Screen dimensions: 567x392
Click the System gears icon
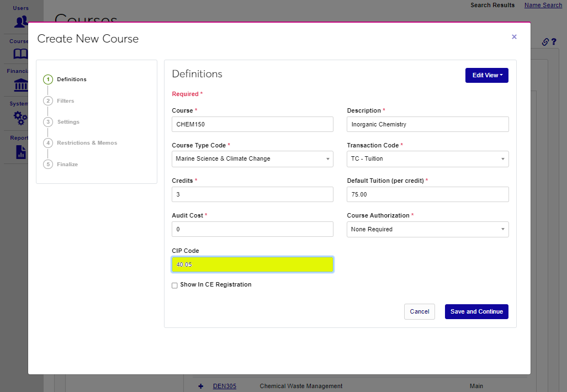(20, 118)
